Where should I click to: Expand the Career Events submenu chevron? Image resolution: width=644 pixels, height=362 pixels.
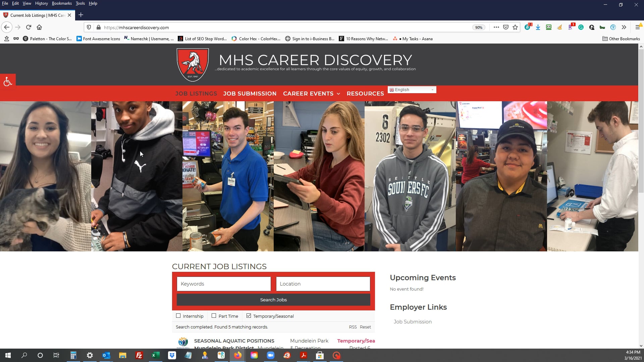338,94
